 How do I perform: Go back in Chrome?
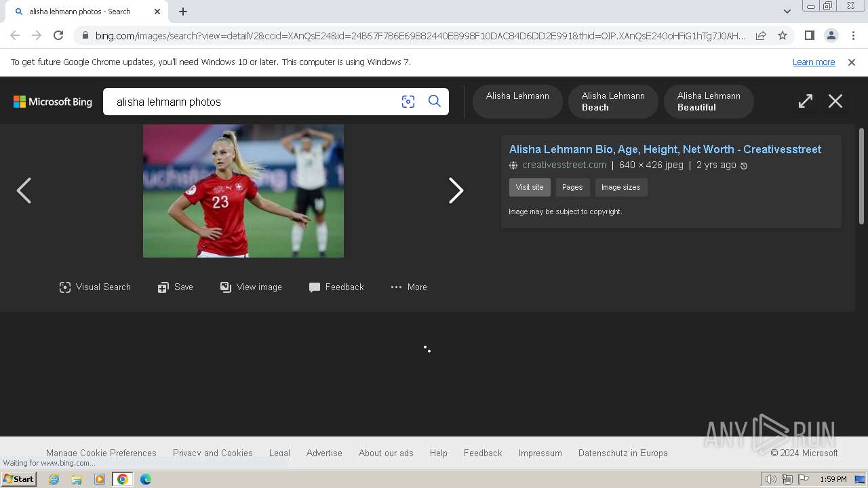tap(15, 35)
